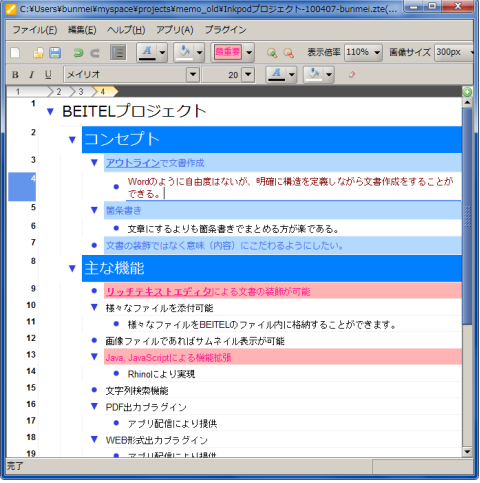
Task: Open the ヘルプ(H) menu
Action: pyautogui.click(x=126, y=30)
